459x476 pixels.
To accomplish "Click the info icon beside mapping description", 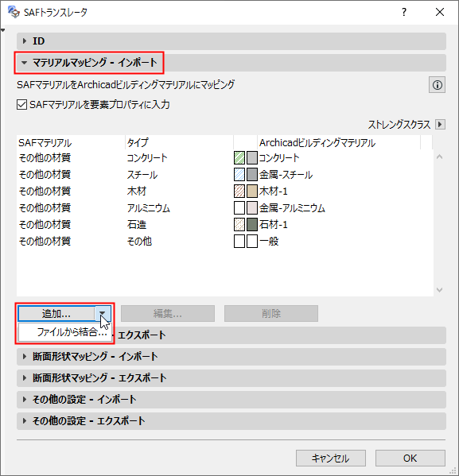I will pos(437,85).
